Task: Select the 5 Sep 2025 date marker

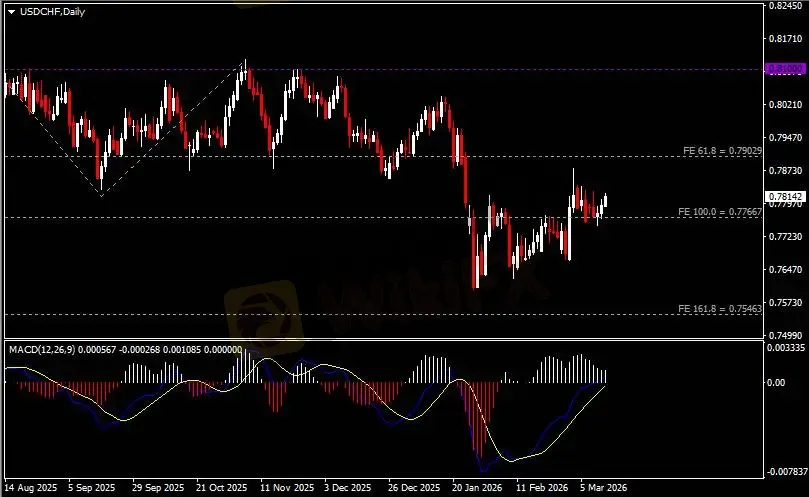Action: point(92,488)
